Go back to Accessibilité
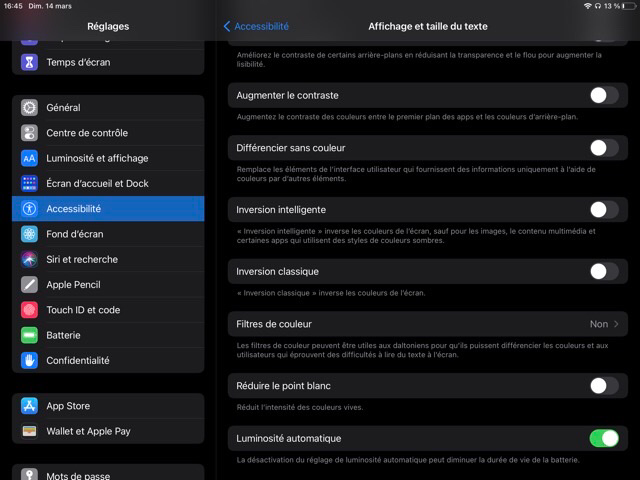 [256, 26]
